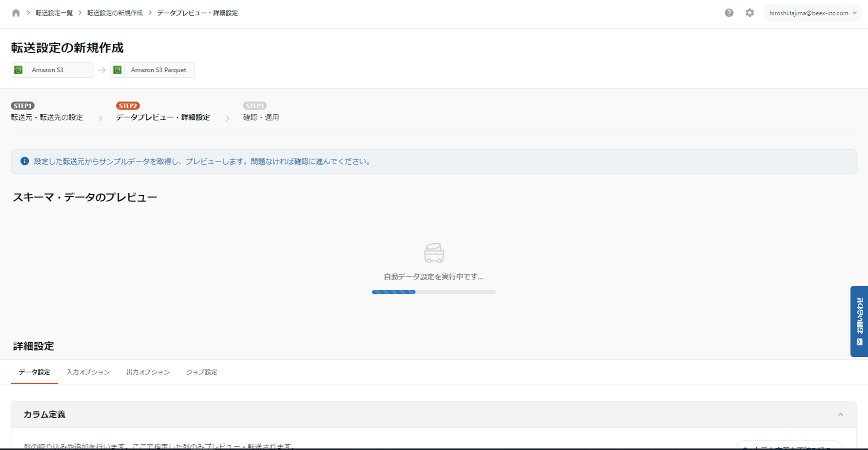868x450 pixels.
Task: Switch to the 出力オプション tab
Action: pos(148,372)
